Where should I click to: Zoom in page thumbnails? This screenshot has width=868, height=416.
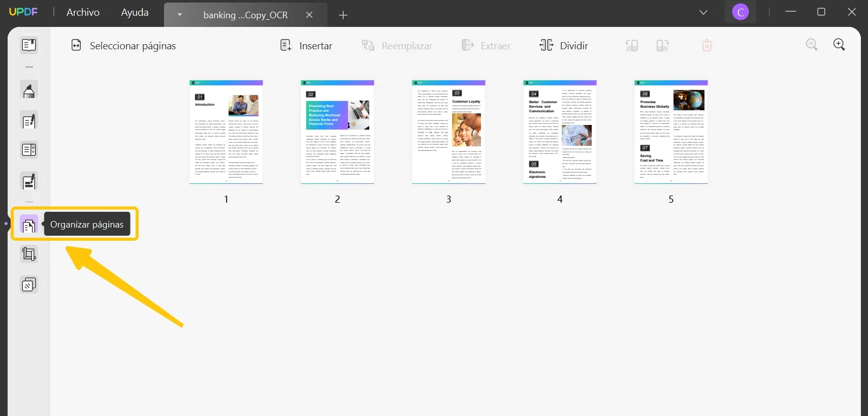pos(840,45)
